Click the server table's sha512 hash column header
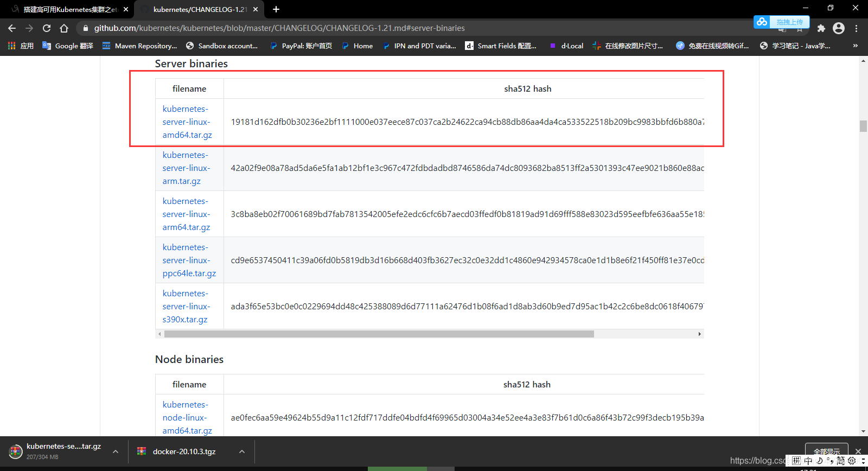 [x=527, y=88]
